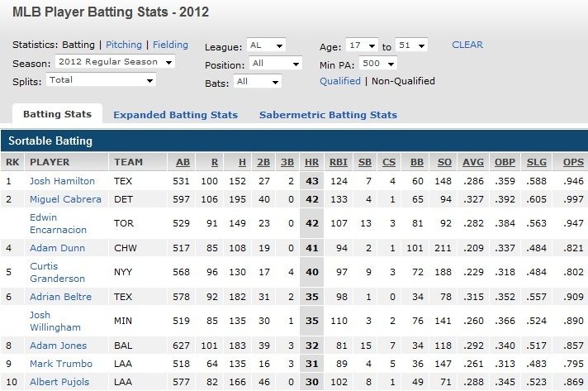Show Qualified players only
The width and height of the screenshot is (588, 391).
(340, 81)
